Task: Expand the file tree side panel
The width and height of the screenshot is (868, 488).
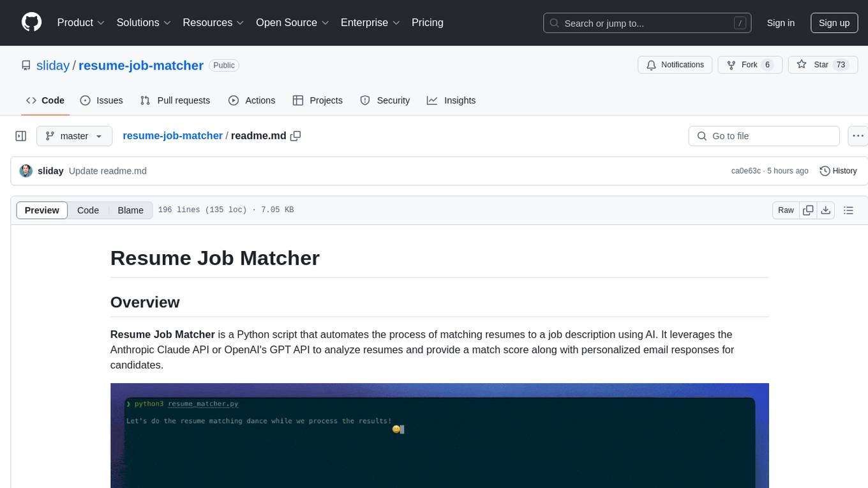Action: click(21, 136)
